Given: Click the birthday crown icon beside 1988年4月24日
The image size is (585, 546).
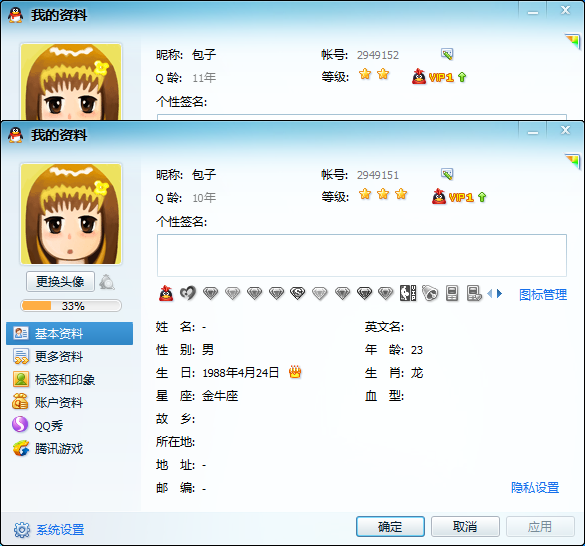Looking at the screenshot, I should [x=295, y=372].
